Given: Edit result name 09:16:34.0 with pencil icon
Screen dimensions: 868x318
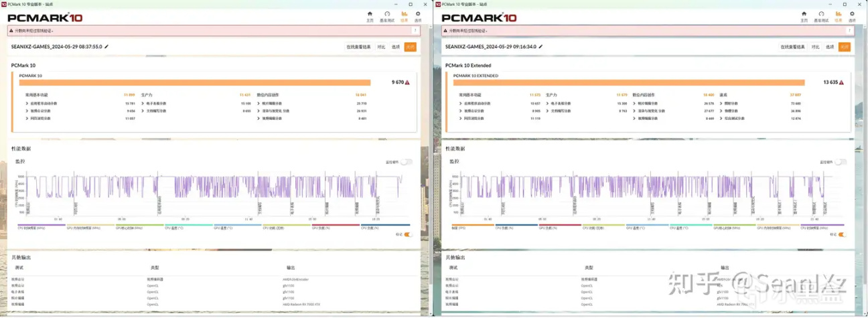Looking at the screenshot, I should (541, 47).
